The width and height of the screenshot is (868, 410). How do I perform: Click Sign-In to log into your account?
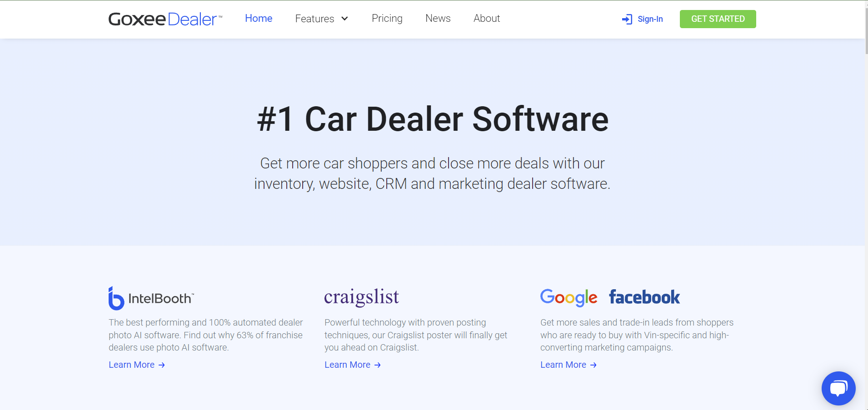tap(650, 19)
